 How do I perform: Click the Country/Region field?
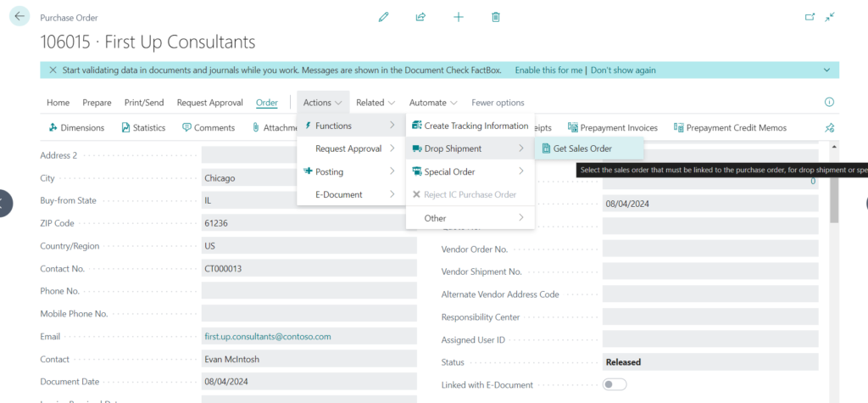pos(309,246)
